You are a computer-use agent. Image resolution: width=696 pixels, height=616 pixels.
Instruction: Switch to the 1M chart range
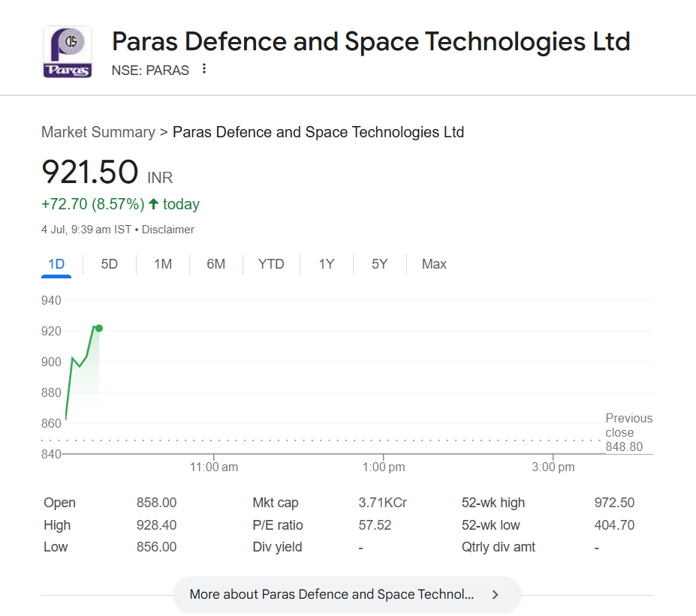pos(163,264)
